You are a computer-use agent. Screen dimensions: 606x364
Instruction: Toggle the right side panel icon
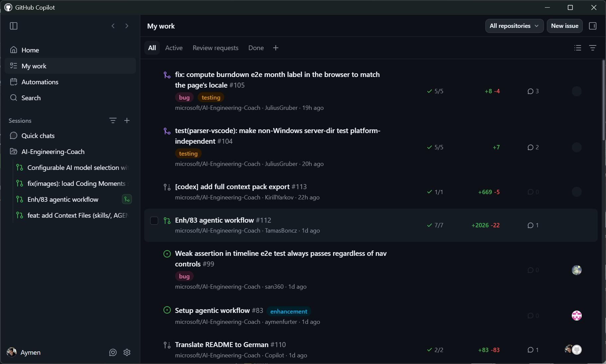pos(593,26)
